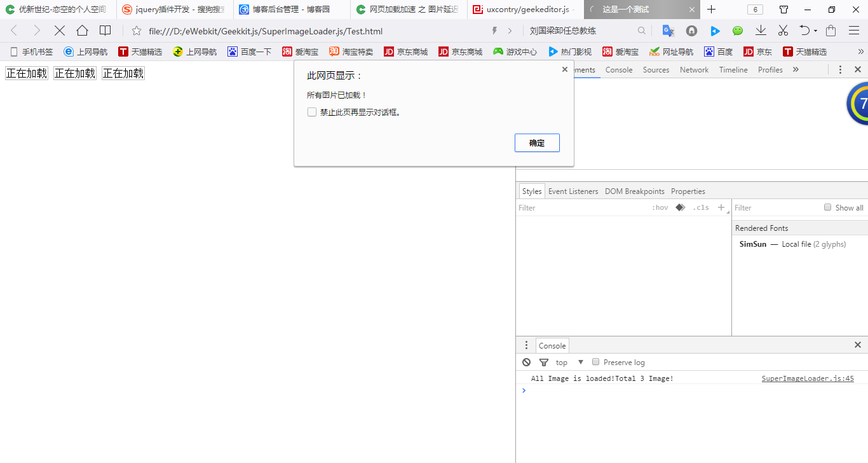This screenshot has width=868, height=463.
Task: Close the console drawer
Action: 858,345
